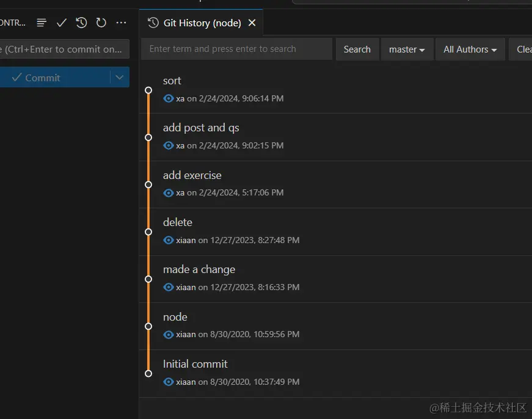Click eye icon on add exercise commit
Screen dimensions: 532x419
click(169, 192)
